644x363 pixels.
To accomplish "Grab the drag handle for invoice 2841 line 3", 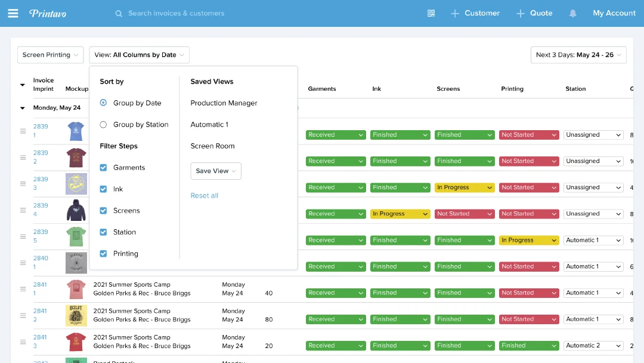I will coord(23,342).
